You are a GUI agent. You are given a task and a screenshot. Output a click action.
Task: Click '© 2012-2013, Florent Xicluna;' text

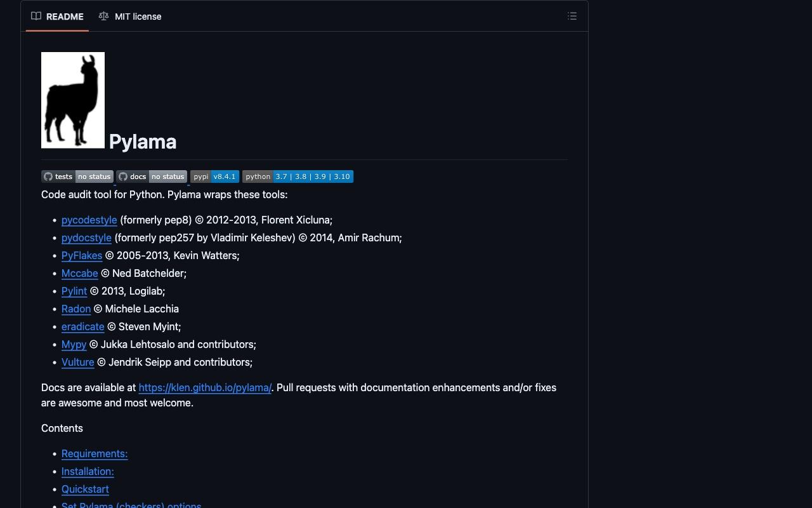click(x=263, y=220)
